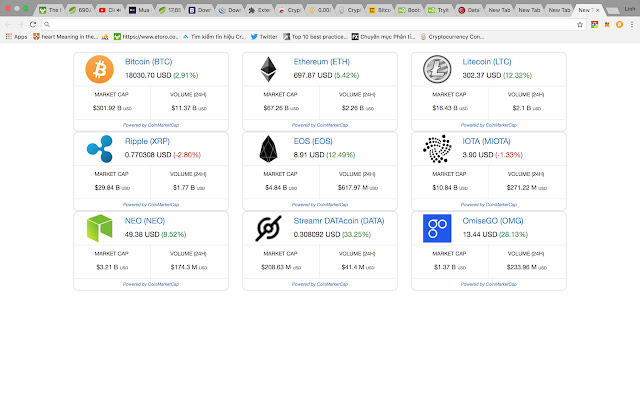Open the etoro.com bookmark

tap(146, 37)
